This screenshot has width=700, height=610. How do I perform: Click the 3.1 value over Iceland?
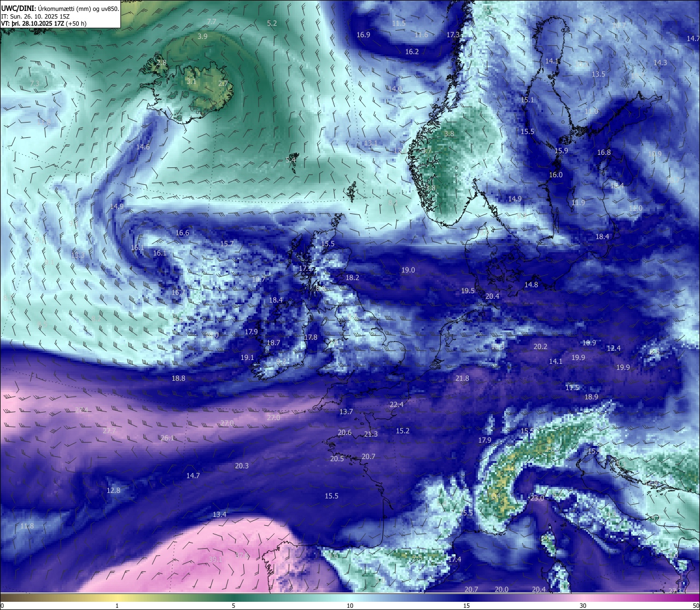click(x=191, y=81)
